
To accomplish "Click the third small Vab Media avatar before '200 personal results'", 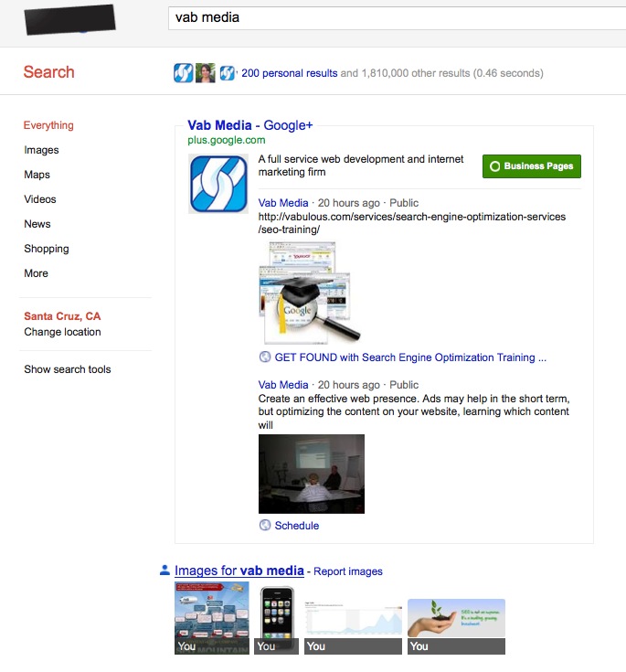I will tap(228, 73).
